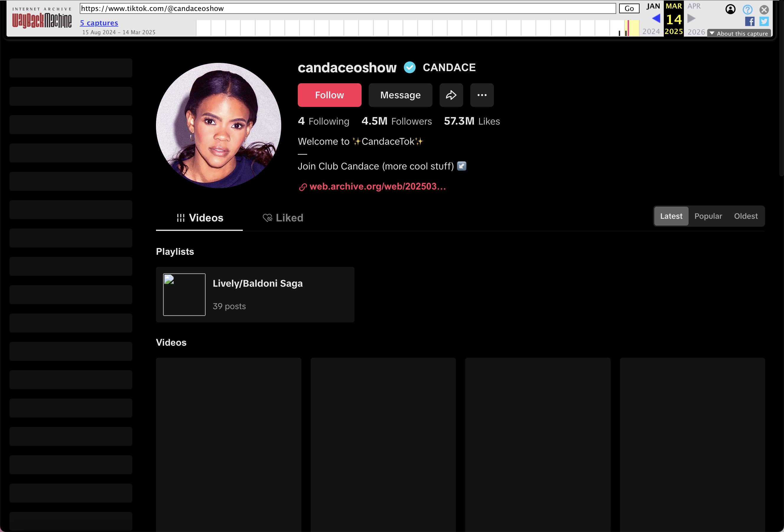Go to the previous capture with the blue arrow
The image size is (784, 532).
(656, 19)
